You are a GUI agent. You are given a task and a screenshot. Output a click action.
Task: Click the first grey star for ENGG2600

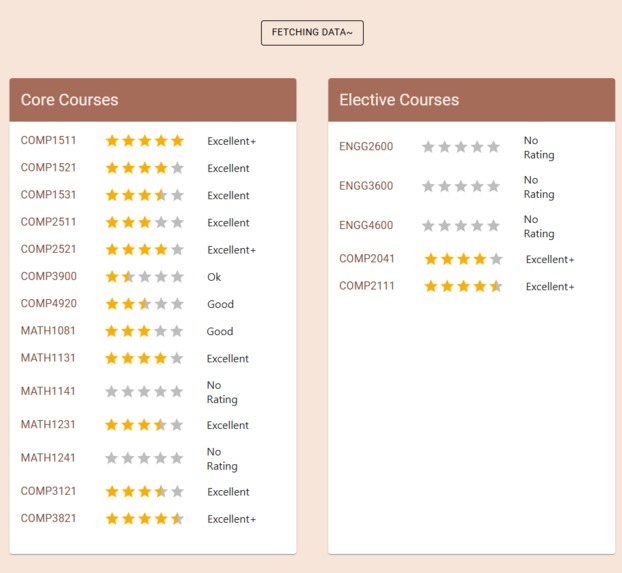click(x=428, y=147)
